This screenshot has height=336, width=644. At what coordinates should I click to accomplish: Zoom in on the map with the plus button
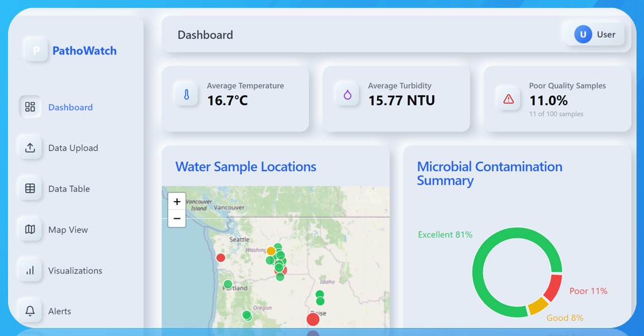(176, 202)
